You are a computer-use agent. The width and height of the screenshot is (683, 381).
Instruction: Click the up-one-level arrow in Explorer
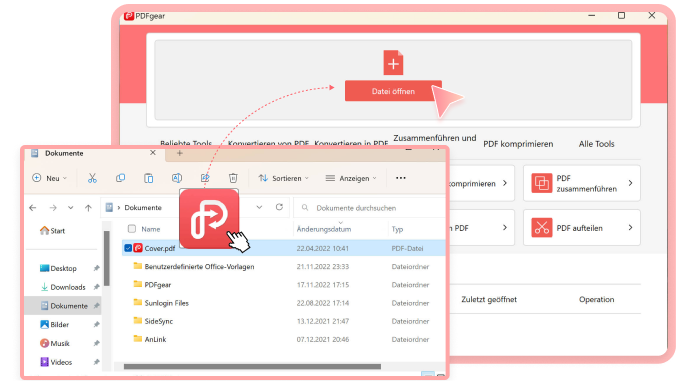pyautogui.click(x=88, y=208)
